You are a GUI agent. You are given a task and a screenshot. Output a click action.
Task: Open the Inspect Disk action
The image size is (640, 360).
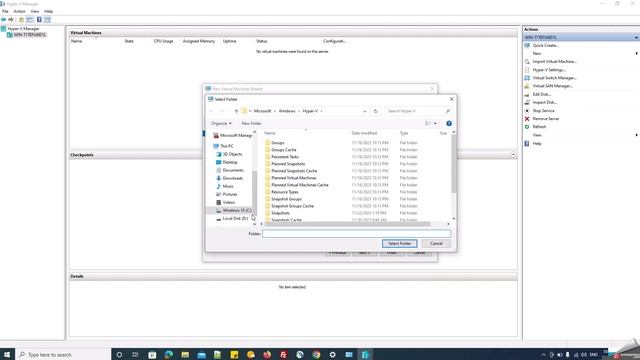point(544,102)
